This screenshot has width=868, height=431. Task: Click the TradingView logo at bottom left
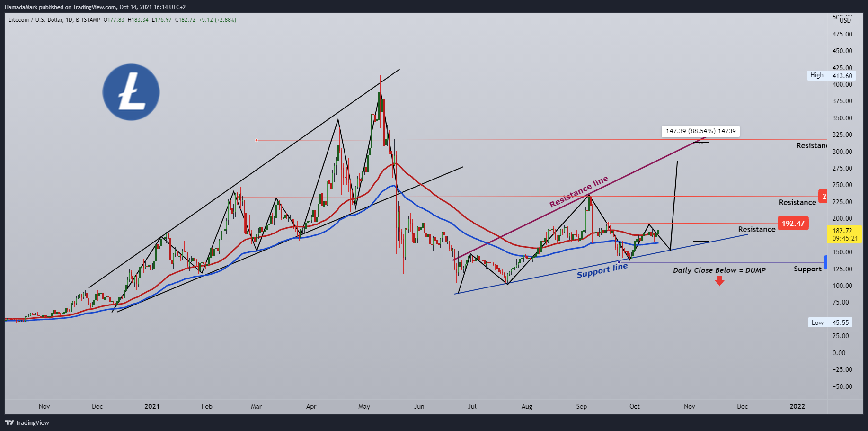27,422
